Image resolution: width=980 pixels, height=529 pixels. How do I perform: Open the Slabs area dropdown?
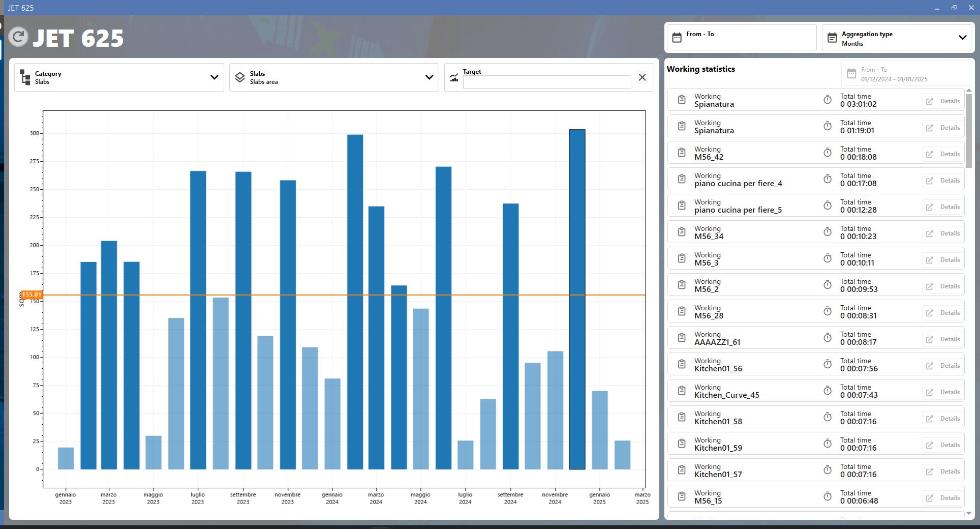tap(429, 77)
